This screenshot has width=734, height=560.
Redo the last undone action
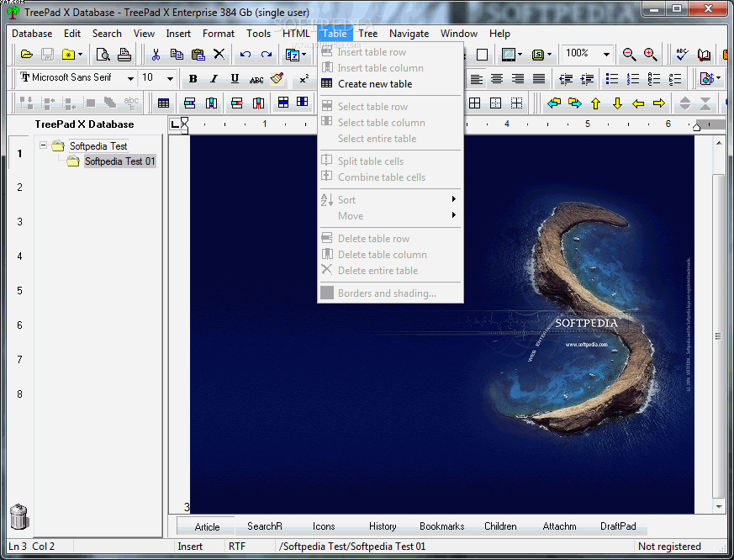267,55
